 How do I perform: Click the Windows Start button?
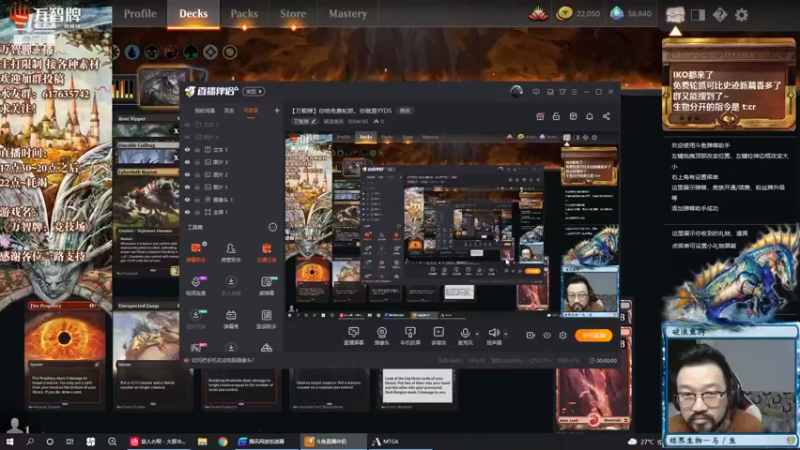click(x=10, y=441)
